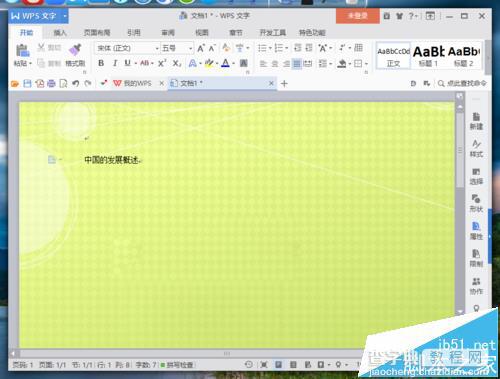Viewport: 500px width, 379px height.
Task: Toggle left text alignment
Action: (263, 63)
